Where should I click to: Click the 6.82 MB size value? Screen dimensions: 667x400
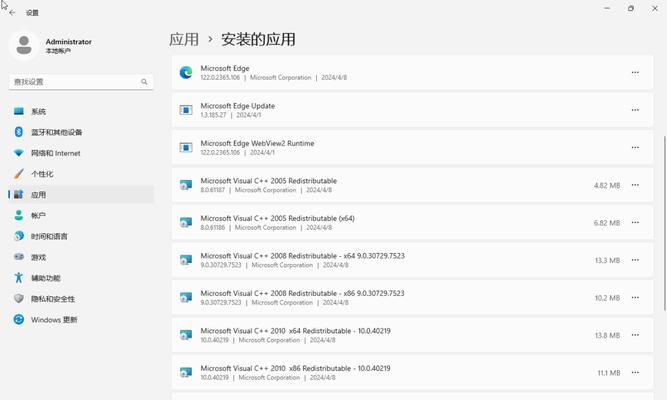(x=607, y=223)
